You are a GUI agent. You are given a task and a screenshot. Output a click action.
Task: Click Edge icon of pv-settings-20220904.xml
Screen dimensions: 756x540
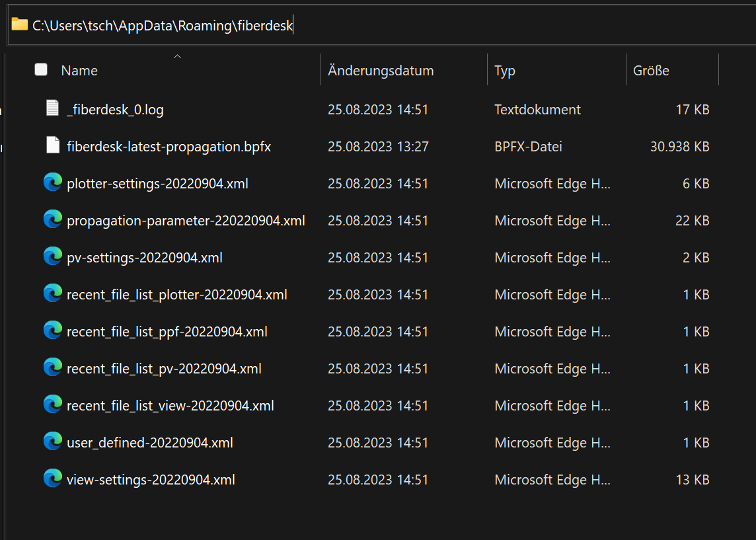[x=53, y=256]
